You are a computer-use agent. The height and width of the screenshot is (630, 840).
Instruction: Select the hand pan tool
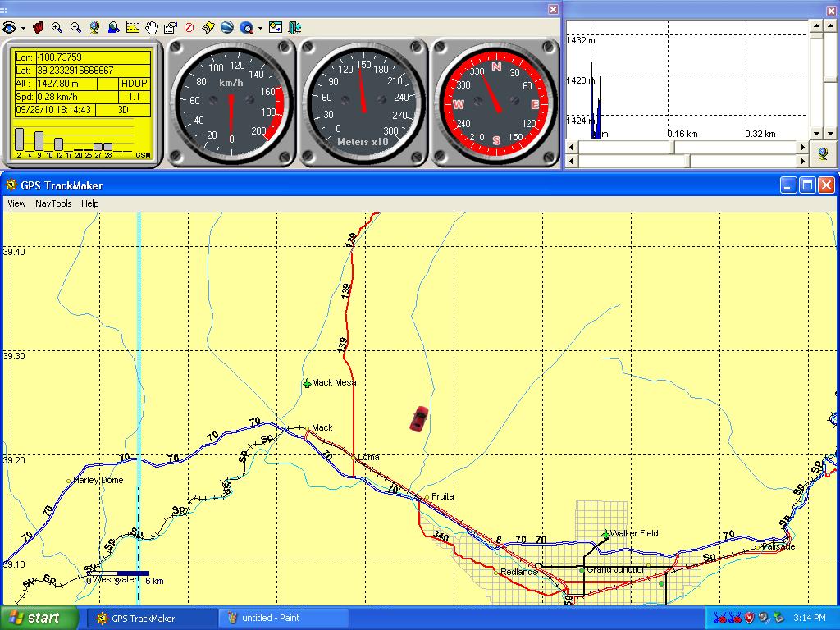click(x=152, y=27)
